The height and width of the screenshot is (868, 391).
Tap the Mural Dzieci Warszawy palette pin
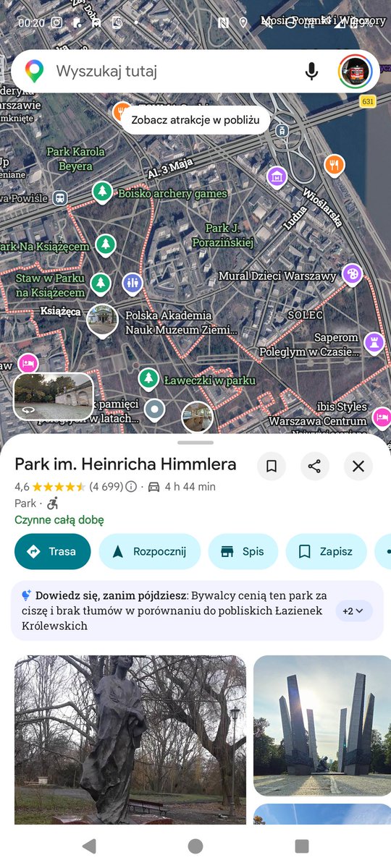pos(352,275)
